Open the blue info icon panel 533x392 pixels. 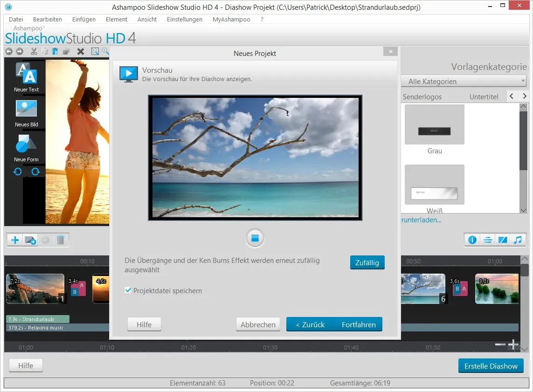pos(472,240)
